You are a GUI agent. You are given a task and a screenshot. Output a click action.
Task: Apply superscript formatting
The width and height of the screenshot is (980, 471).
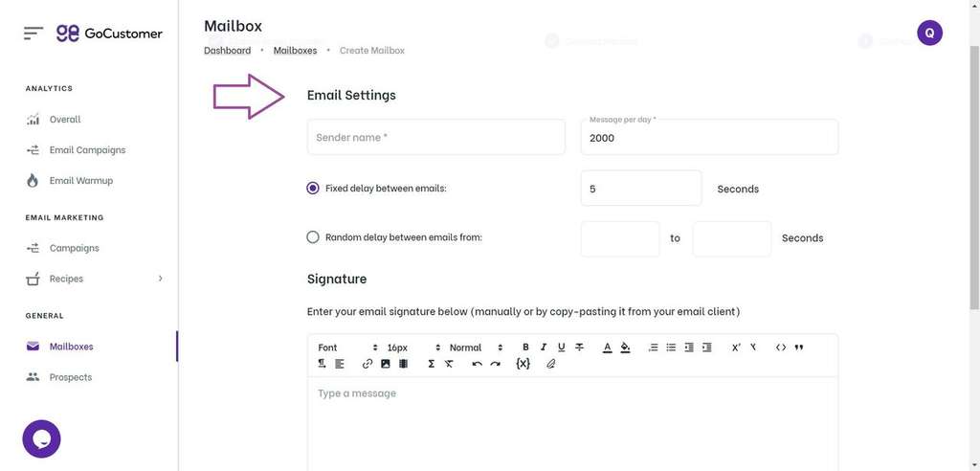pyautogui.click(x=736, y=348)
